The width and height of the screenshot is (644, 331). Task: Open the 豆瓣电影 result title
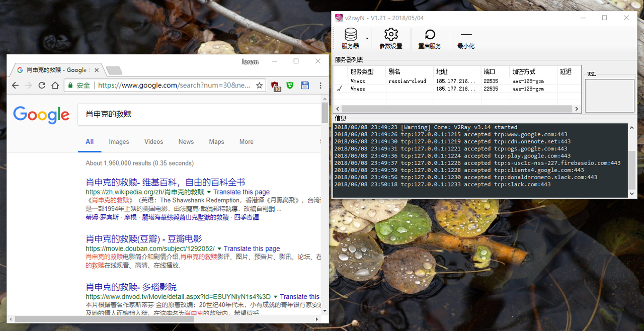click(x=144, y=238)
